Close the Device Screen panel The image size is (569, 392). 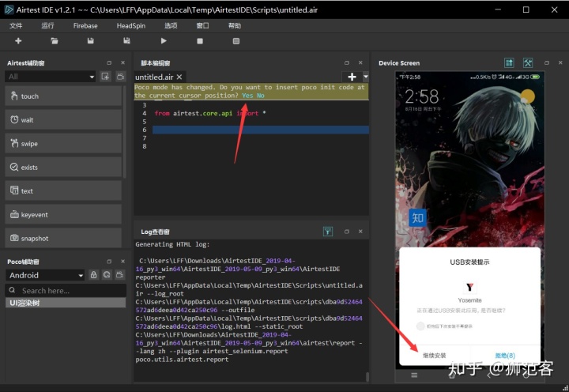coord(560,62)
